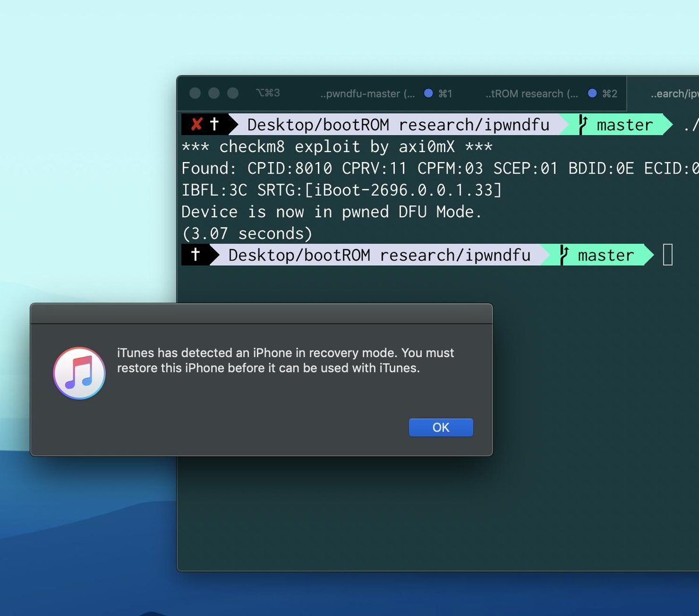Click the git branch icon on first prompt
The width and height of the screenshot is (699, 616).
coord(582,125)
